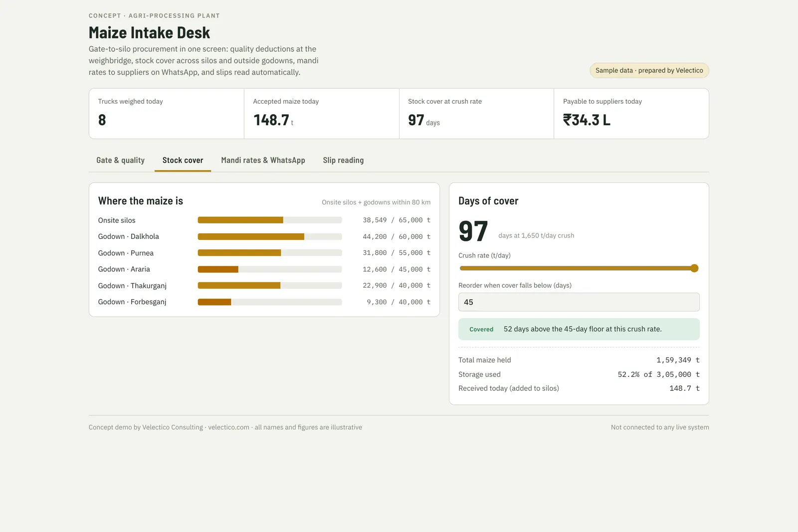Click the Payable to suppliers today card

631,114
